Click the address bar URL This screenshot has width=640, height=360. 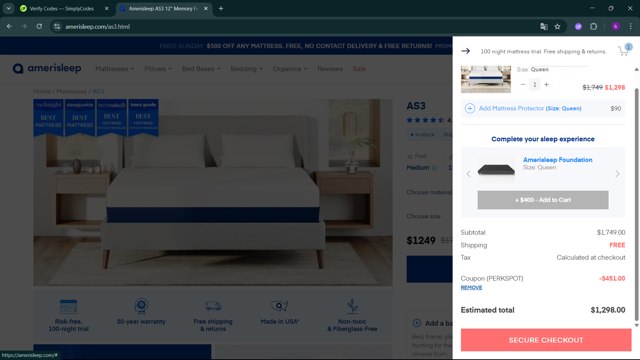[98, 27]
